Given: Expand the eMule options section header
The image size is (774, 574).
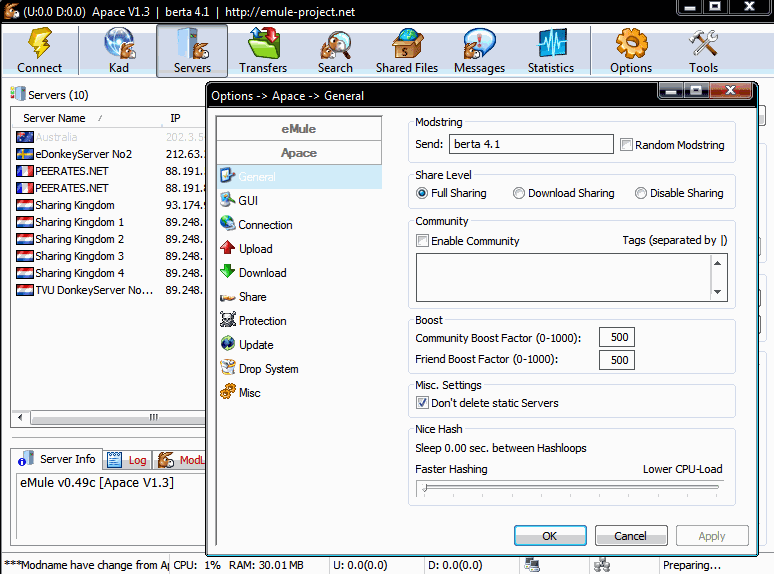Looking at the screenshot, I should [x=299, y=129].
